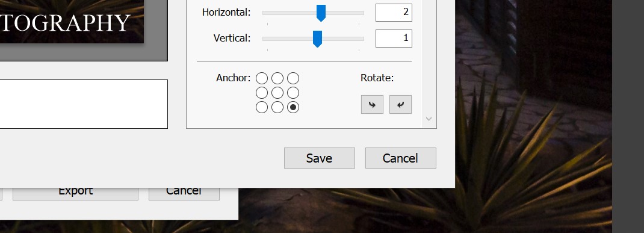Select the center anchor radio button
Image resolution: width=644 pixels, height=233 pixels.
277,93
